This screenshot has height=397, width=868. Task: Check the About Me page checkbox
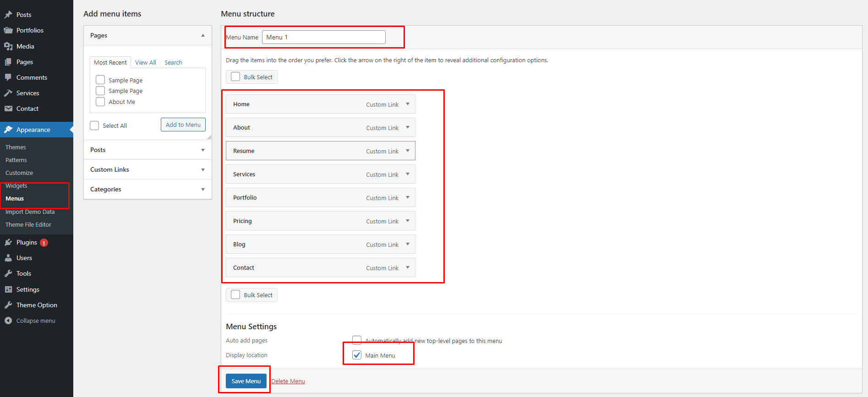coord(100,102)
